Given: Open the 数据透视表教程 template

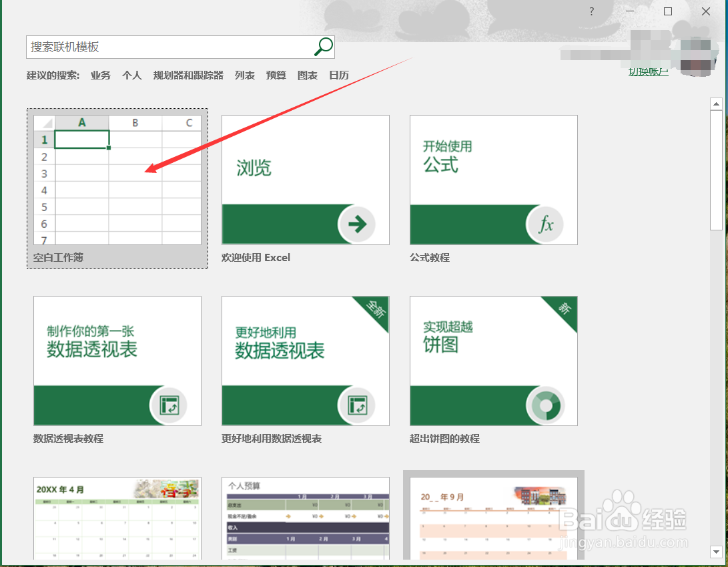Looking at the screenshot, I should (x=117, y=361).
